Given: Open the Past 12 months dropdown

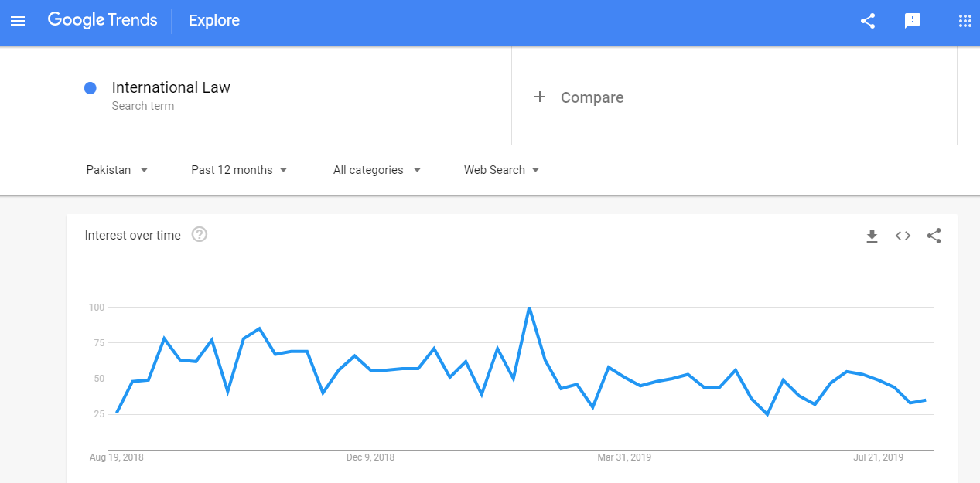Looking at the screenshot, I should [x=239, y=170].
